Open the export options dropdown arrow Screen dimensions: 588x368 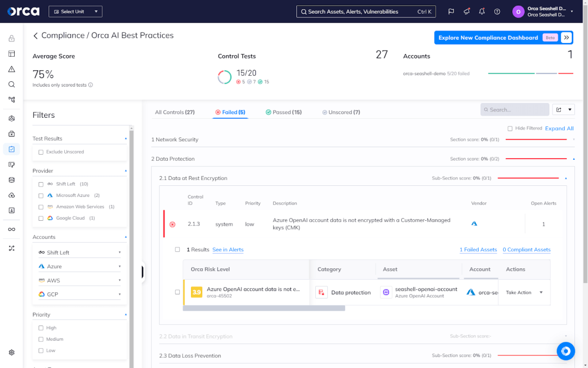[569, 110]
